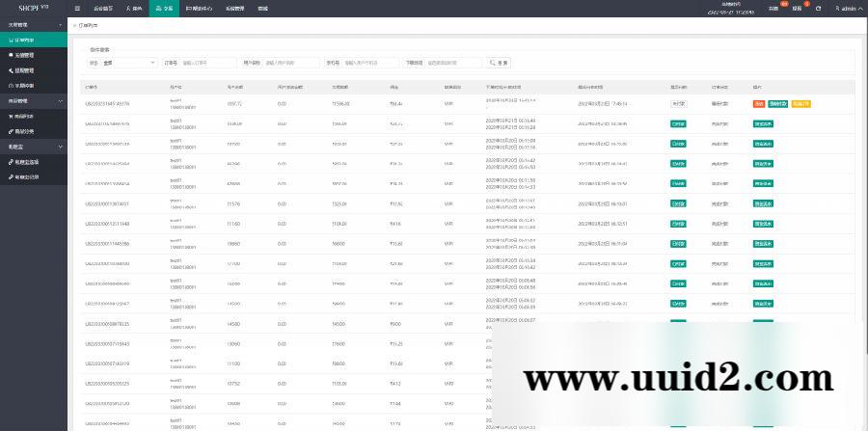This screenshot has height=431, width=868.
Task: Click the refresh icon beside admin
Action: pyautogui.click(x=819, y=8)
